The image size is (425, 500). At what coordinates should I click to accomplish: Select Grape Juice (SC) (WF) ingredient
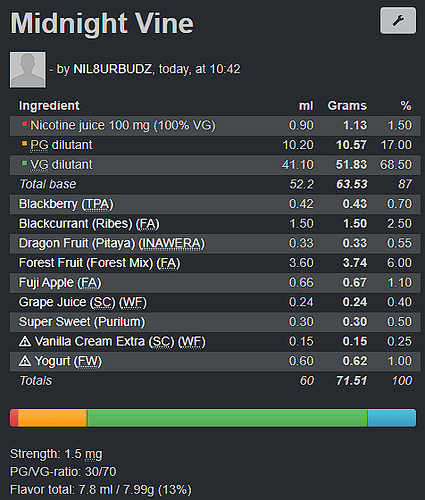(x=83, y=302)
